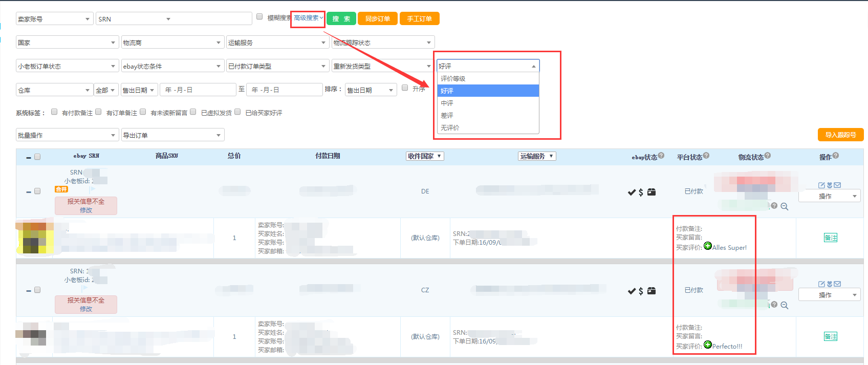Toggle the 升序 ascending order checkbox

(405, 88)
